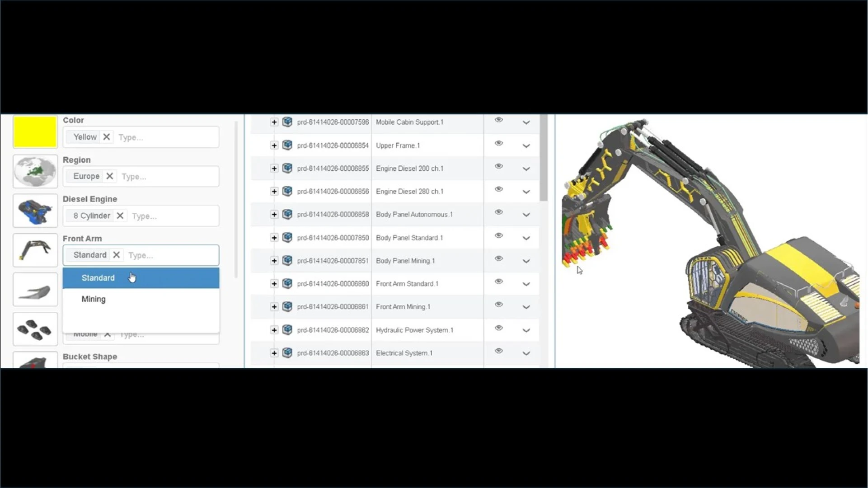Click product icon of Upper Frame.1
Image resolution: width=868 pixels, height=488 pixels.
(x=287, y=145)
